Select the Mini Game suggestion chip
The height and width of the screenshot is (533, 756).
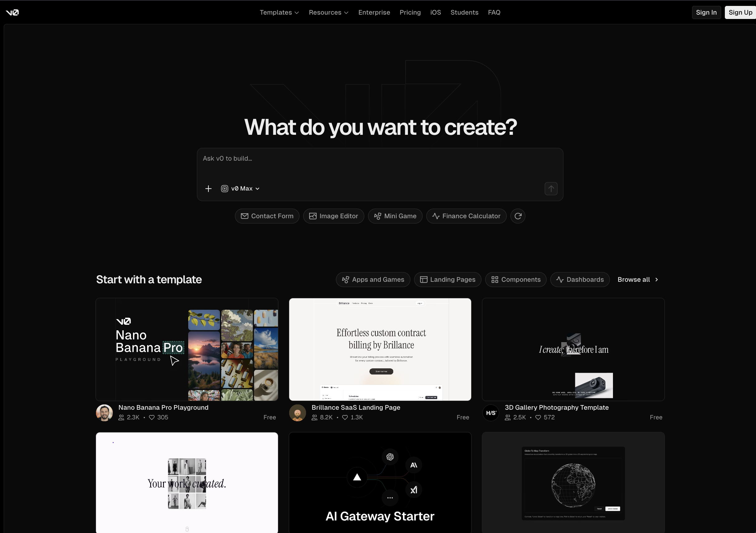click(x=395, y=216)
